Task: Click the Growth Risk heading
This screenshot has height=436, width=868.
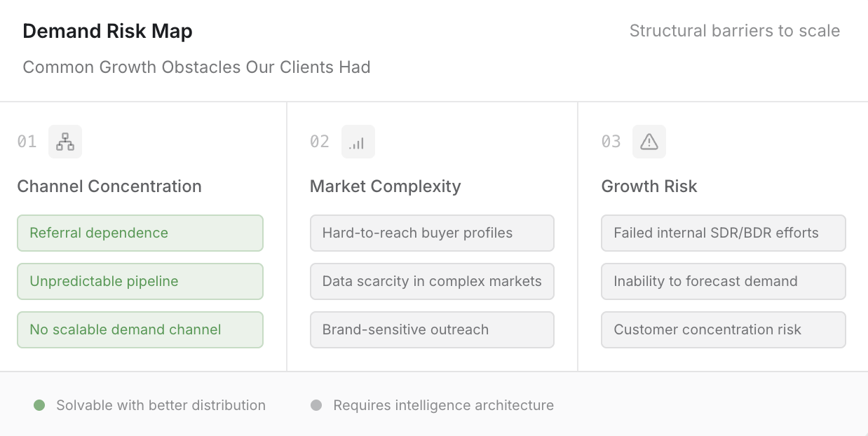Action: coord(649,186)
